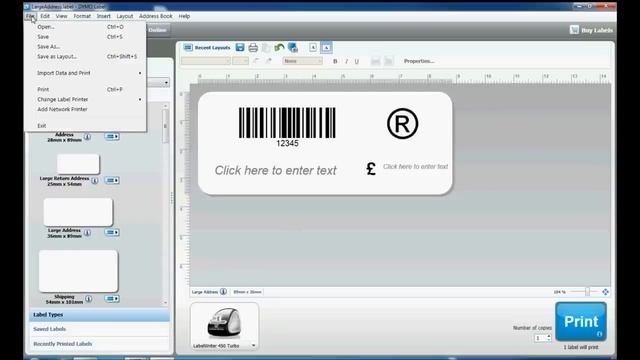Select the registered trademark symbol on label
Viewport: 640px width, 360px height.
point(402,124)
